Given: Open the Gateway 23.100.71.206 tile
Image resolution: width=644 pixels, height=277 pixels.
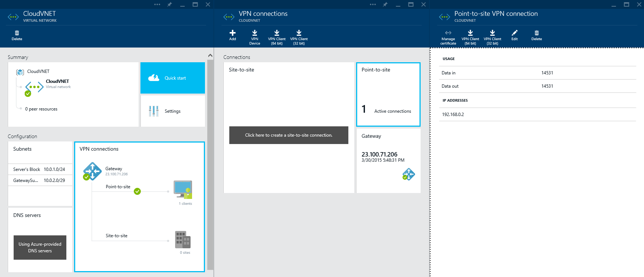Looking at the screenshot, I should tap(388, 161).
